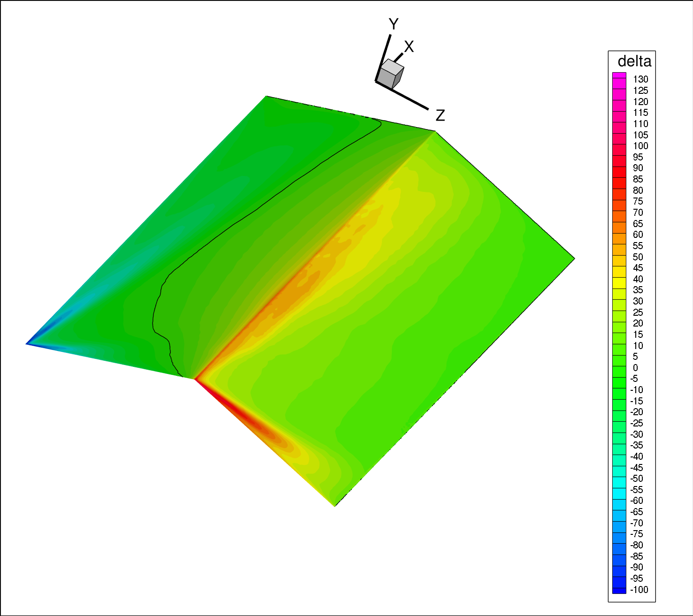Image resolution: width=693 pixels, height=616 pixels.
Task: Click the rightmost corner of the green surface
Action: point(572,258)
